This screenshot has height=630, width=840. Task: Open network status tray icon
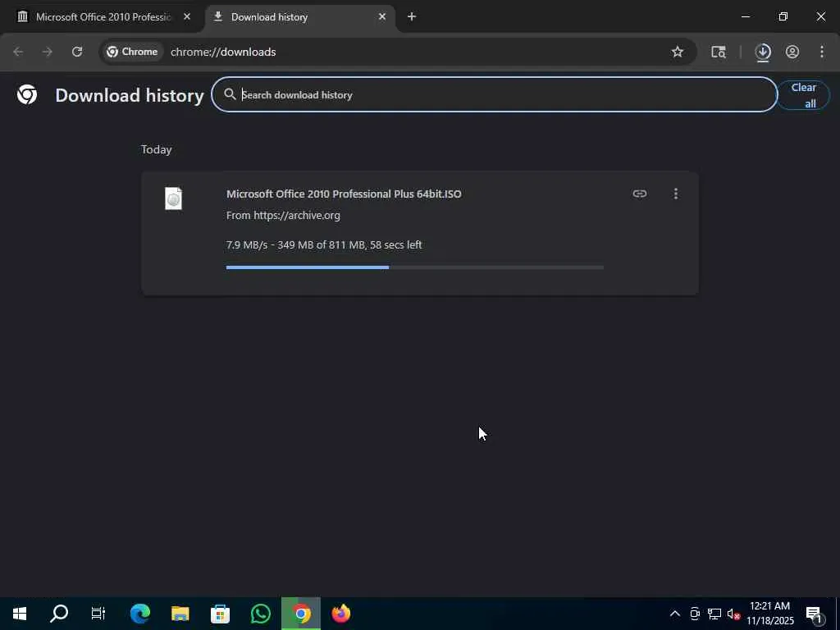click(x=714, y=614)
